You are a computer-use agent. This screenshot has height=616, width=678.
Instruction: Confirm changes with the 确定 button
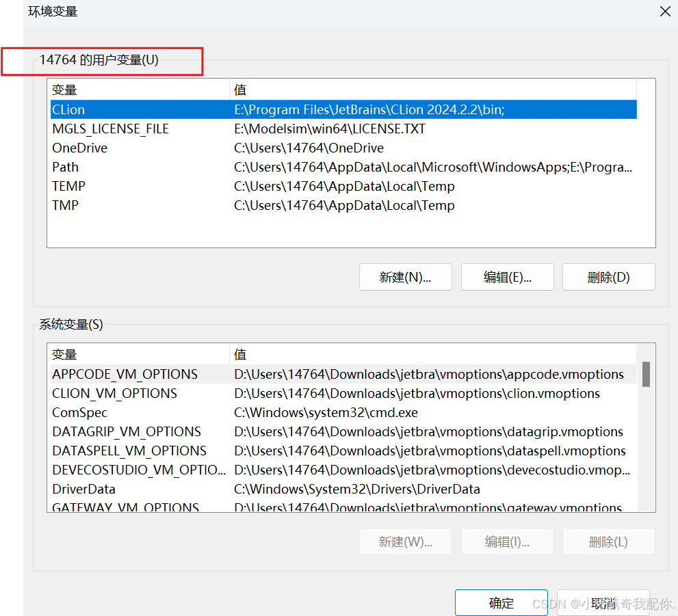[501, 602]
